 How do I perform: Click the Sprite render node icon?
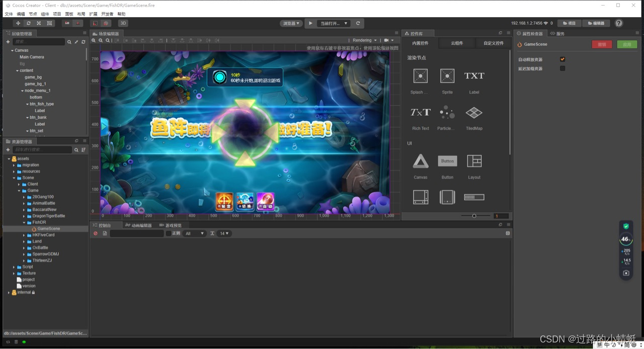click(447, 75)
